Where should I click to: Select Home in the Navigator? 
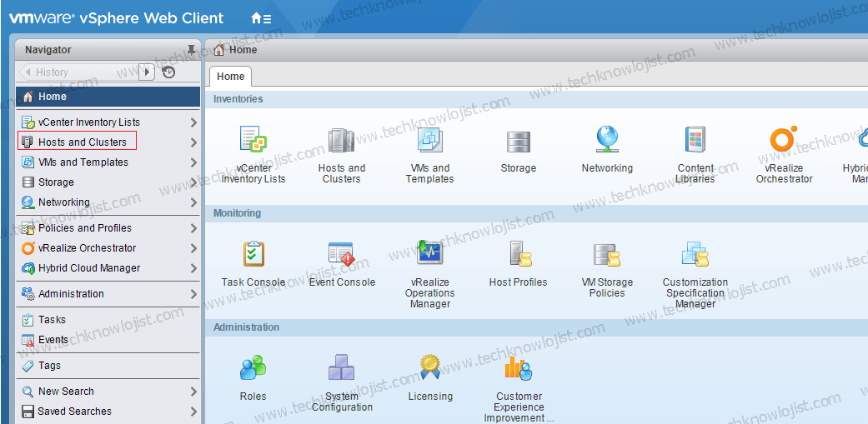pyautogui.click(x=108, y=96)
